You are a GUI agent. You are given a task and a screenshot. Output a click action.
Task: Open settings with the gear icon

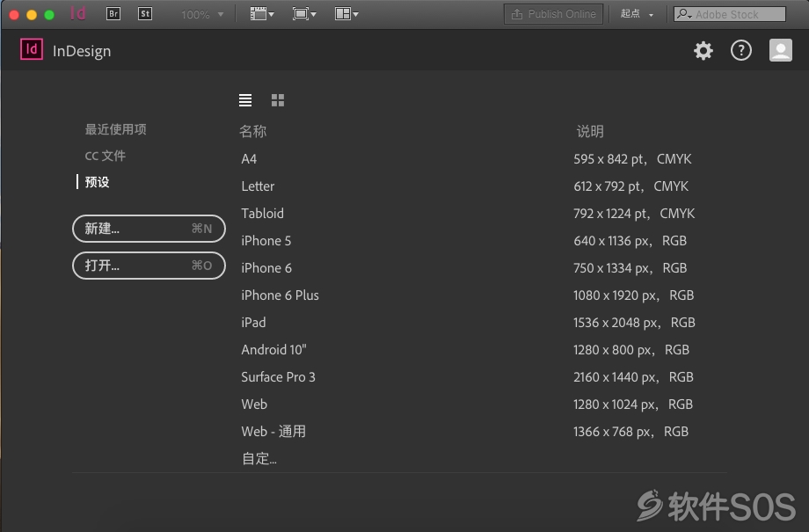pyautogui.click(x=703, y=51)
